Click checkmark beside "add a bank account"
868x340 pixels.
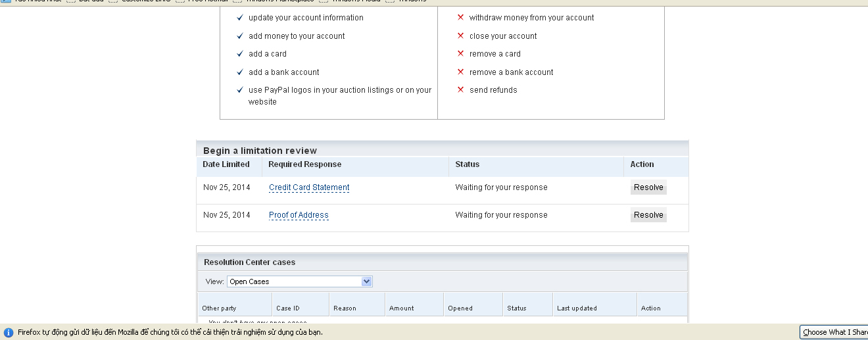pyautogui.click(x=240, y=72)
